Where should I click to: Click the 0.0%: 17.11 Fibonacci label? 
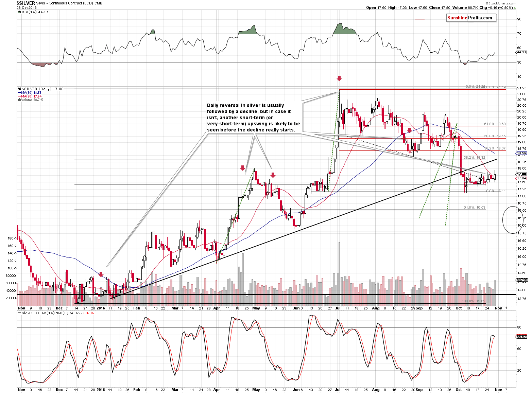(x=496, y=191)
